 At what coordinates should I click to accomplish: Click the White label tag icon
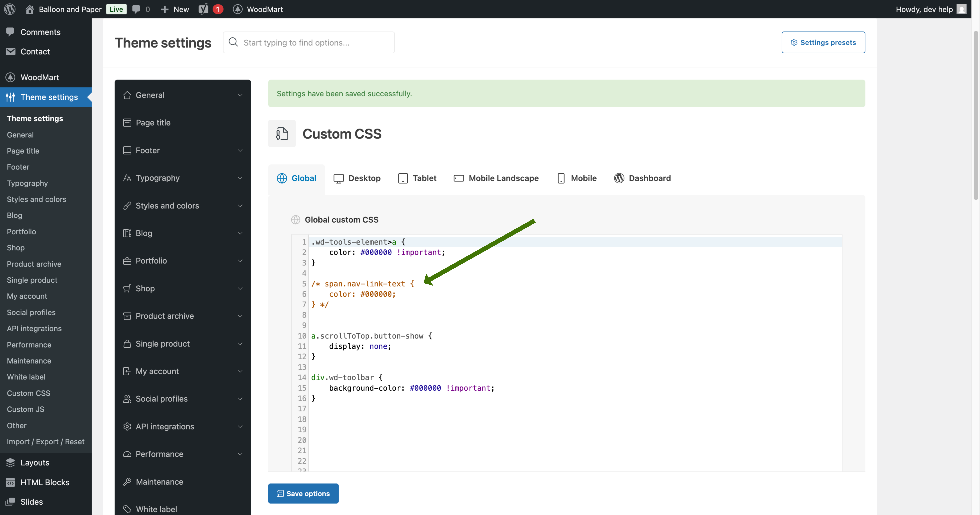click(127, 509)
